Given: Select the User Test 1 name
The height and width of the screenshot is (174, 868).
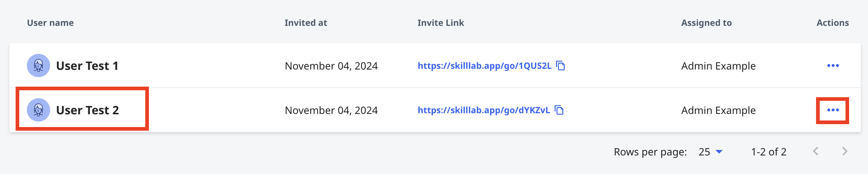Looking at the screenshot, I should click(x=87, y=66).
